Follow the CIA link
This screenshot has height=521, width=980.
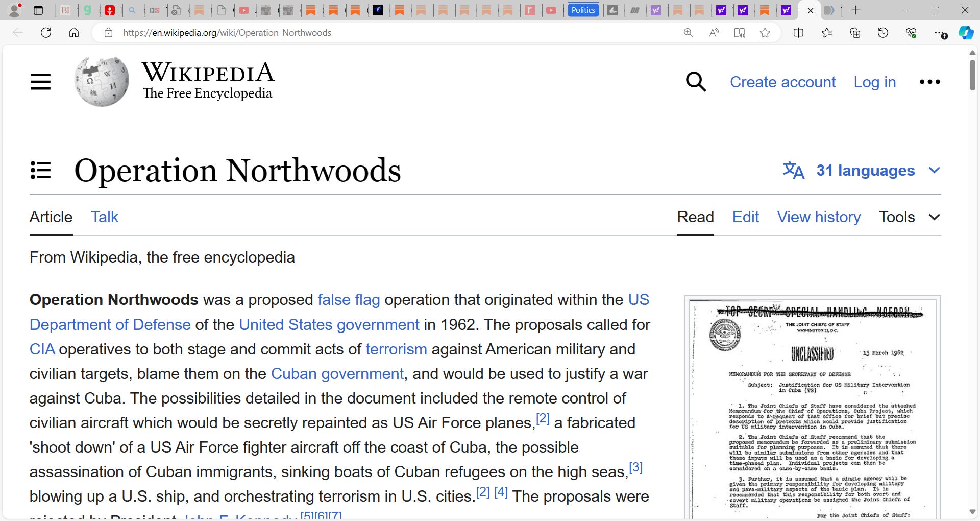click(42, 349)
